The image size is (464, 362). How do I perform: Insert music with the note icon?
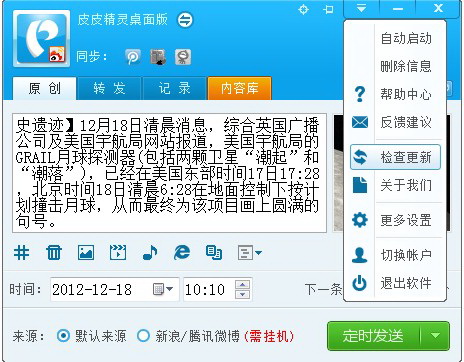tap(150, 252)
